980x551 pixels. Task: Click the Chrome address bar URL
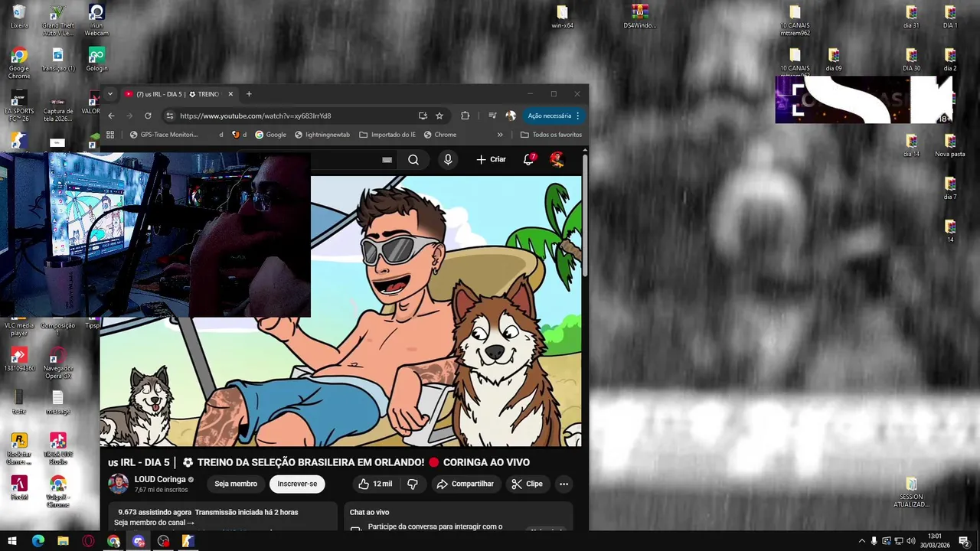[x=256, y=116]
